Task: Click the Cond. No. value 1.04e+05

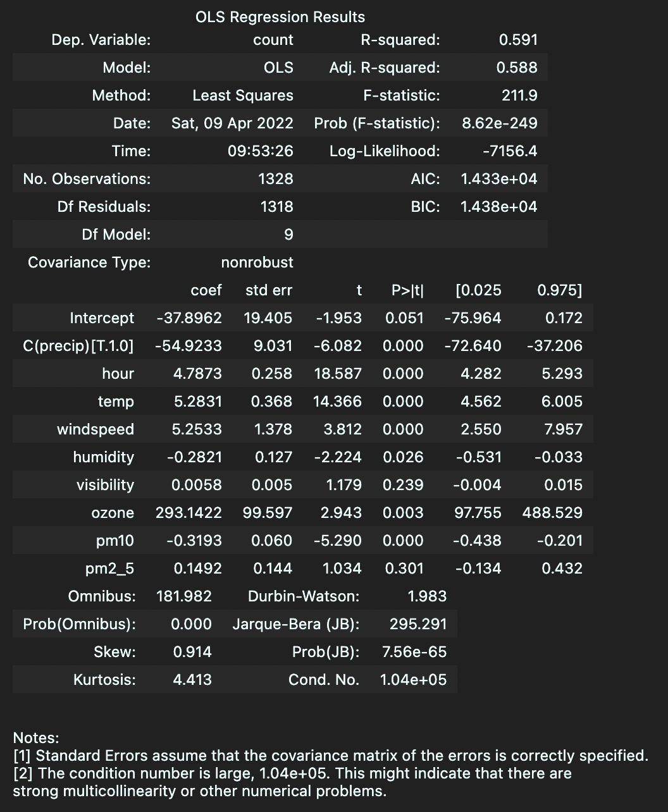Action: click(413, 680)
